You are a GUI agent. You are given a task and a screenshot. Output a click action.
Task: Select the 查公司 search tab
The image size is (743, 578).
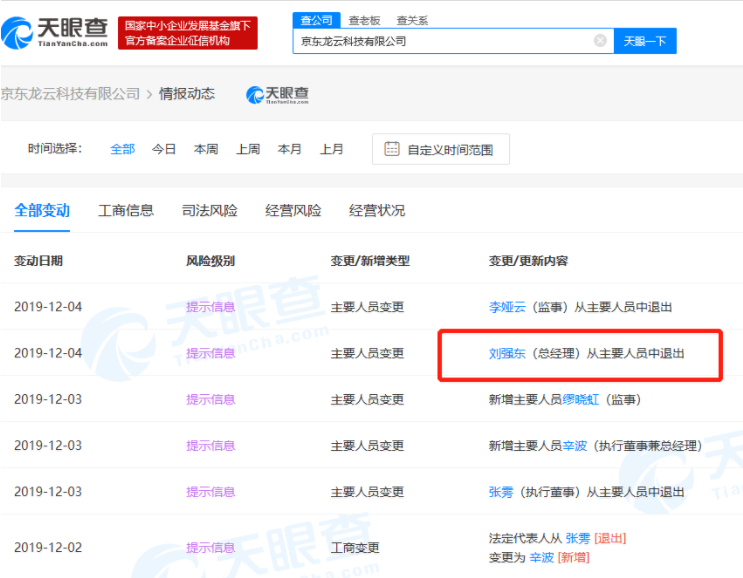pyautogui.click(x=317, y=20)
